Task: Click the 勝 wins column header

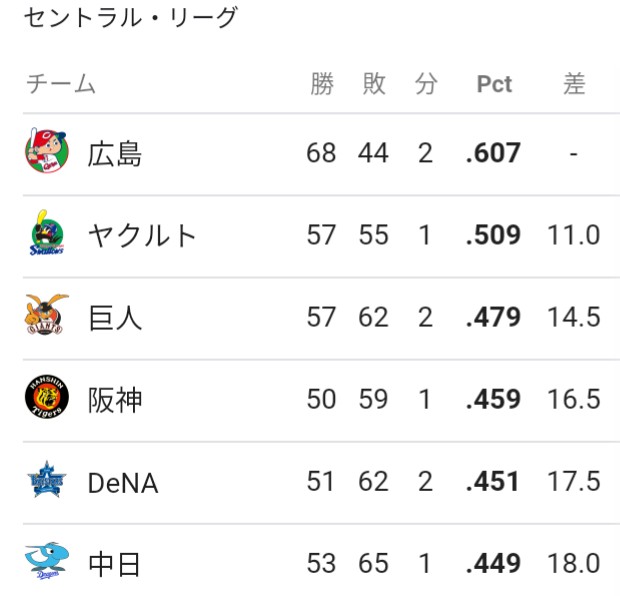Action: [322, 84]
